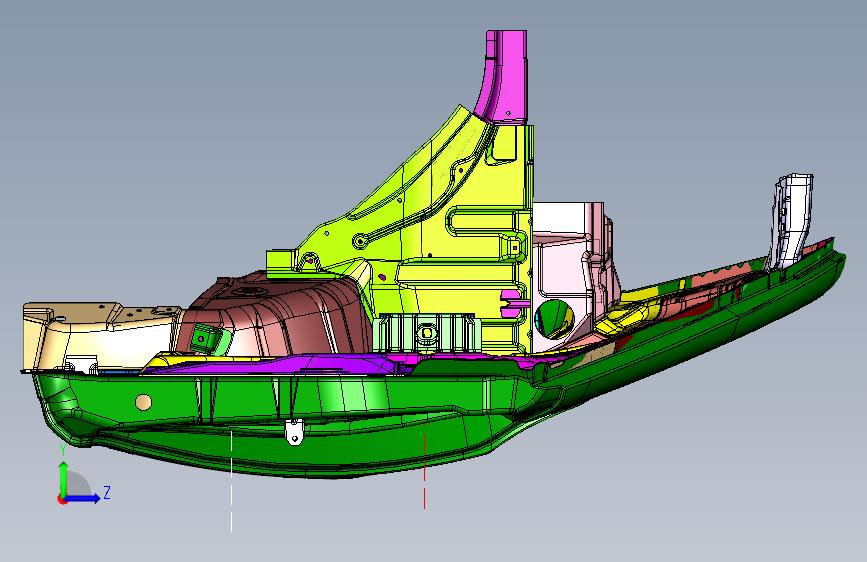Click the Y label of the coordinate triad
This screenshot has width=867, height=562.
(63, 451)
